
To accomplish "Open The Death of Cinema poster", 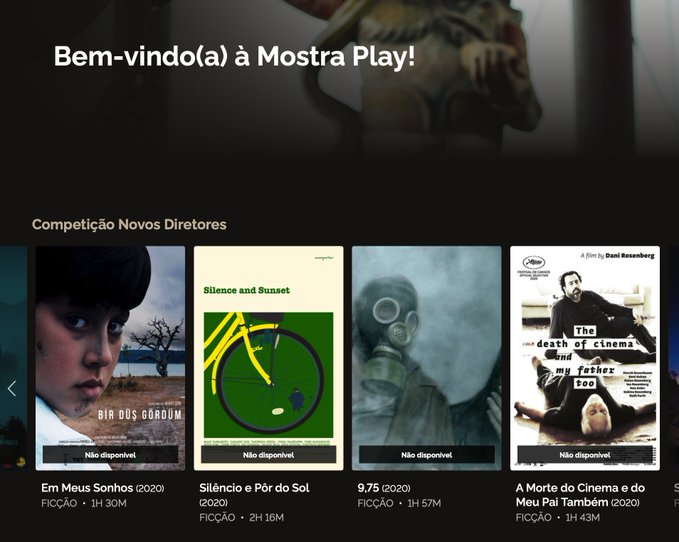I will [585, 358].
